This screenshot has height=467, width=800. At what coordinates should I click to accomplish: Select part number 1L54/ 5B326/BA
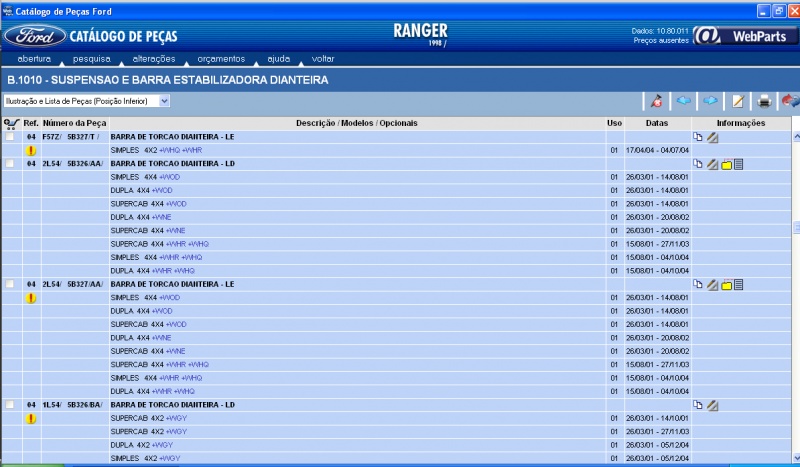(x=72, y=404)
